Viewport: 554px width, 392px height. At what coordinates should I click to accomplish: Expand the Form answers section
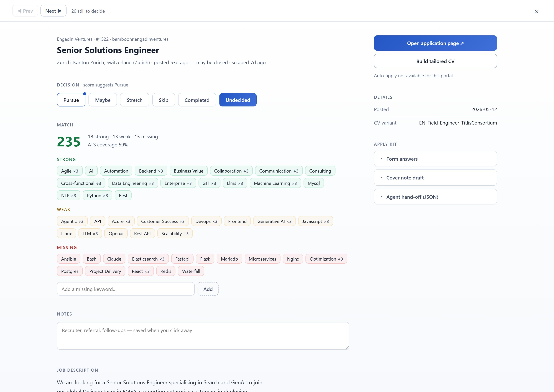pyautogui.click(x=435, y=159)
